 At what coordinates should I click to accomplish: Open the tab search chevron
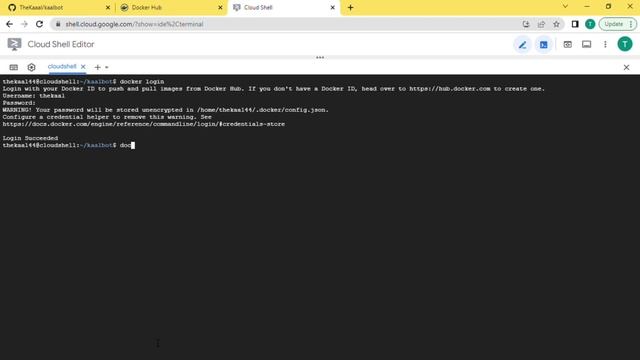point(565,6)
